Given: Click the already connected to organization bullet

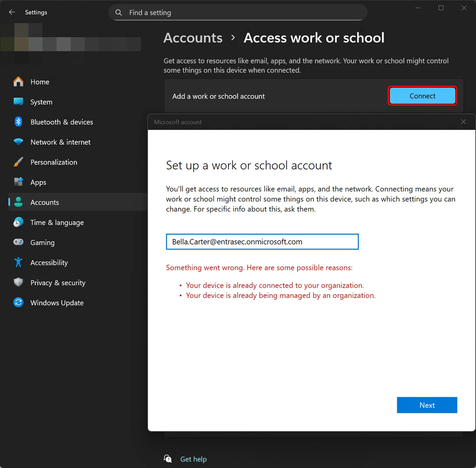Looking at the screenshot, I should [275, 285].
